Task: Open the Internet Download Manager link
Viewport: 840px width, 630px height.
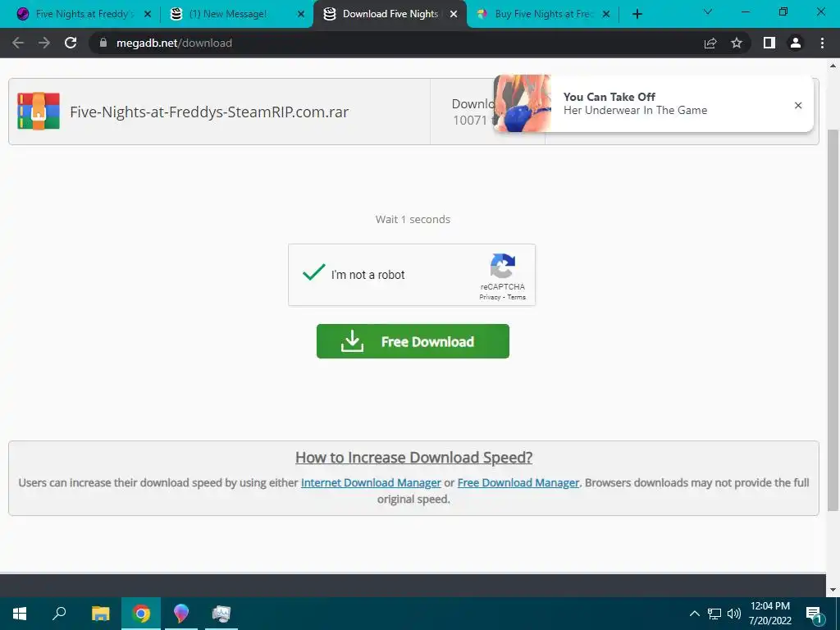Action: click(x=371, y=482)
